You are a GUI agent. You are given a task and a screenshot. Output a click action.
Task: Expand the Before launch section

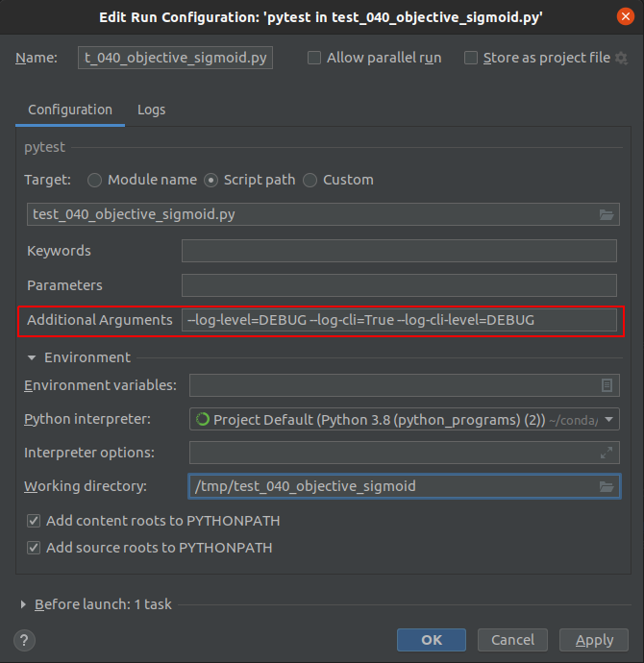(x=24, y=604)
